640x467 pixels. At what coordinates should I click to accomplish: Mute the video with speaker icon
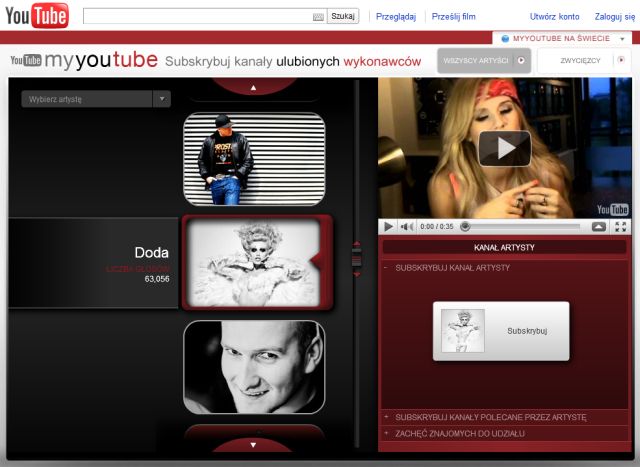point(407,227)
